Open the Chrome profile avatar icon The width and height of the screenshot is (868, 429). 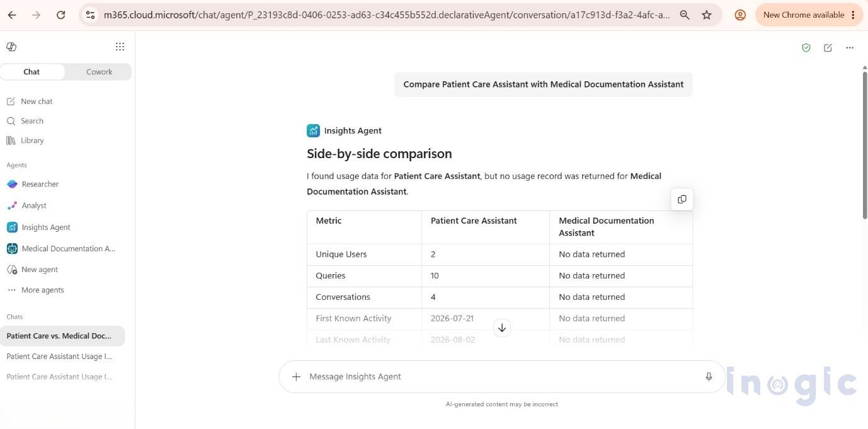(x=740, y=14)
